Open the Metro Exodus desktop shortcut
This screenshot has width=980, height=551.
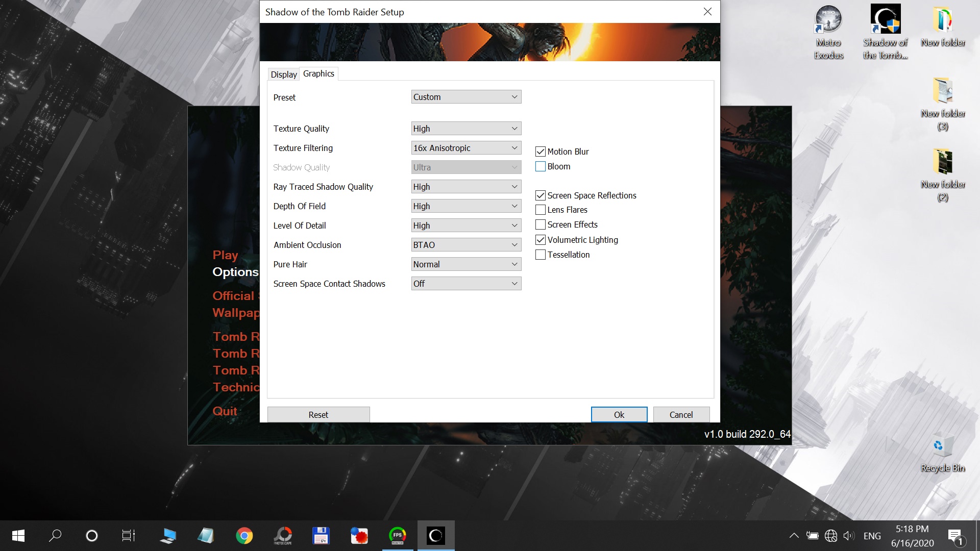tap(828, 33)
